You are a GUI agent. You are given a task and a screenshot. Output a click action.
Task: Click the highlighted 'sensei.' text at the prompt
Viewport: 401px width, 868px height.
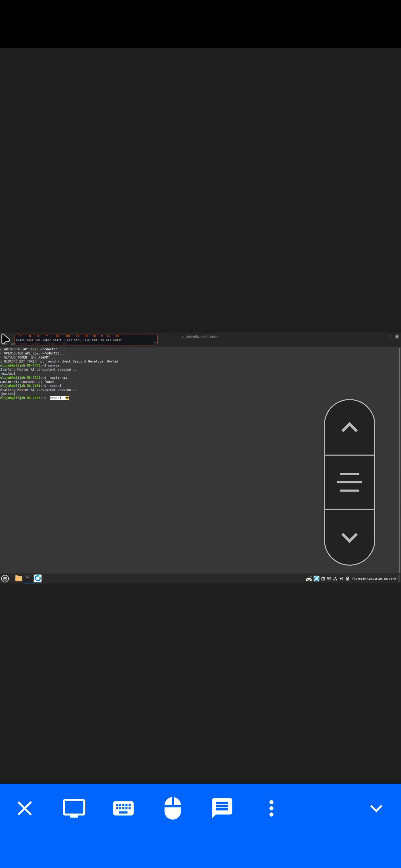[x=57, y=398]
